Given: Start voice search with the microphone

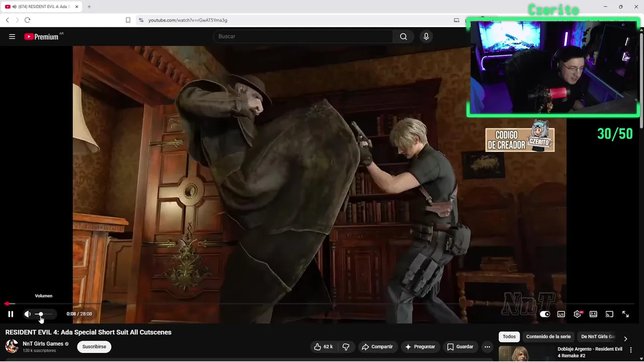Looking at the screenshot, I should tap(426, 36).
